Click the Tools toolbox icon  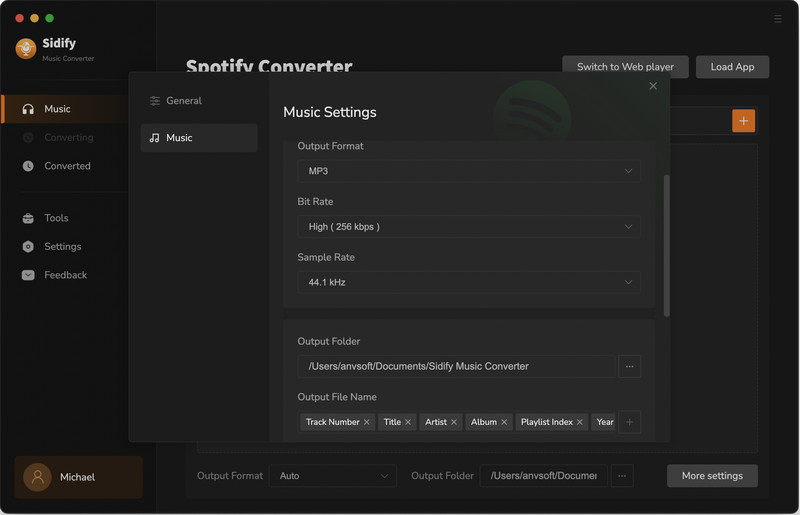coord(28,218)
